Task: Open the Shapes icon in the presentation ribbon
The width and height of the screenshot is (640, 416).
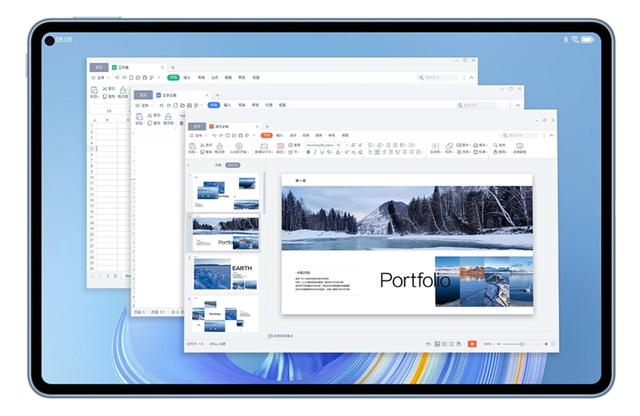Action: pos(449,146)
